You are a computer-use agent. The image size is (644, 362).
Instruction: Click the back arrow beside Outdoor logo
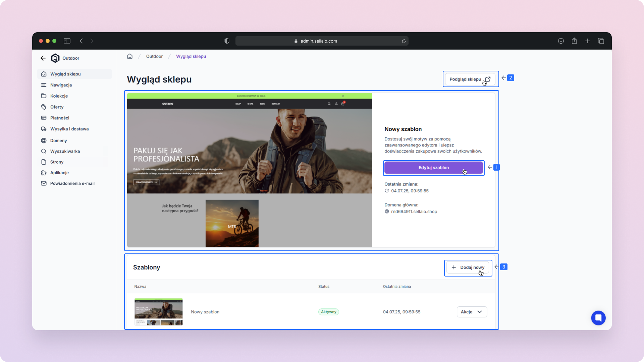43,58
